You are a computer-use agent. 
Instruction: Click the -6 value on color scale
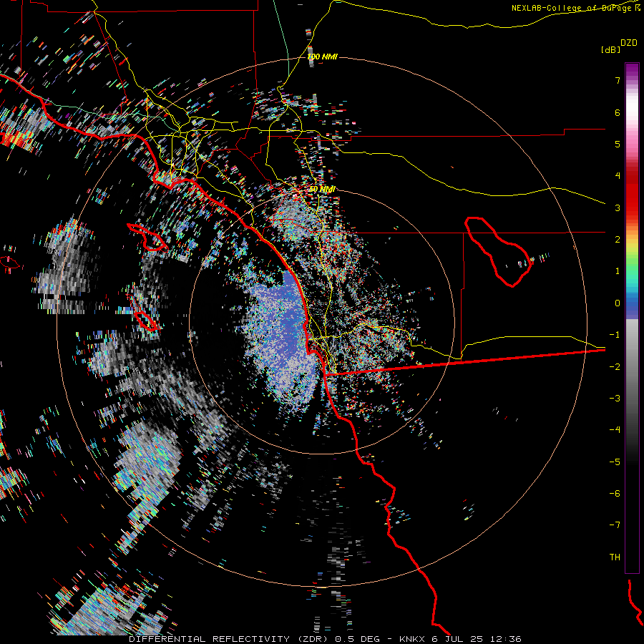(x=615, y=494)
